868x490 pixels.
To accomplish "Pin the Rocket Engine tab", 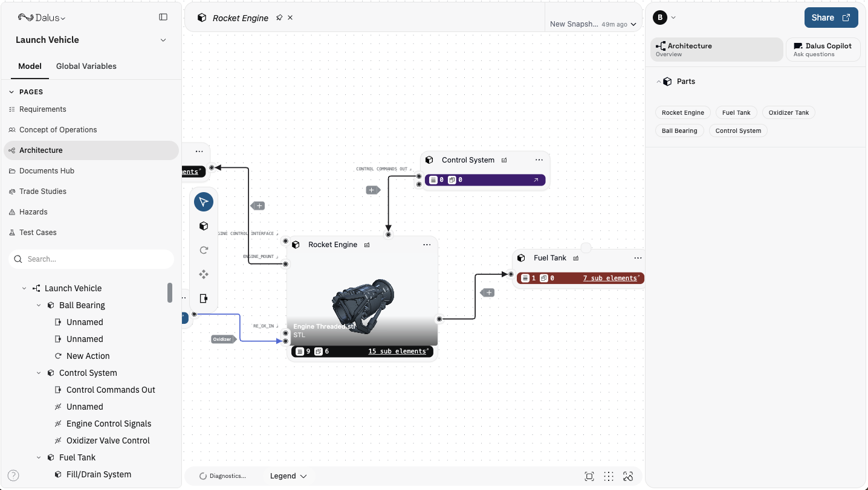I will pyautogui.click(x=279, y=18).
